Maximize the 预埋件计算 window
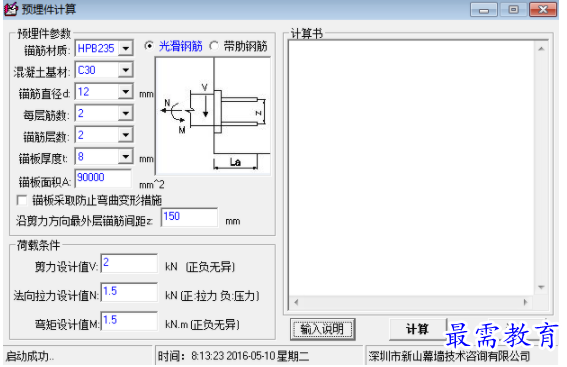Viewport: 567px width, 367px height. 513,10
